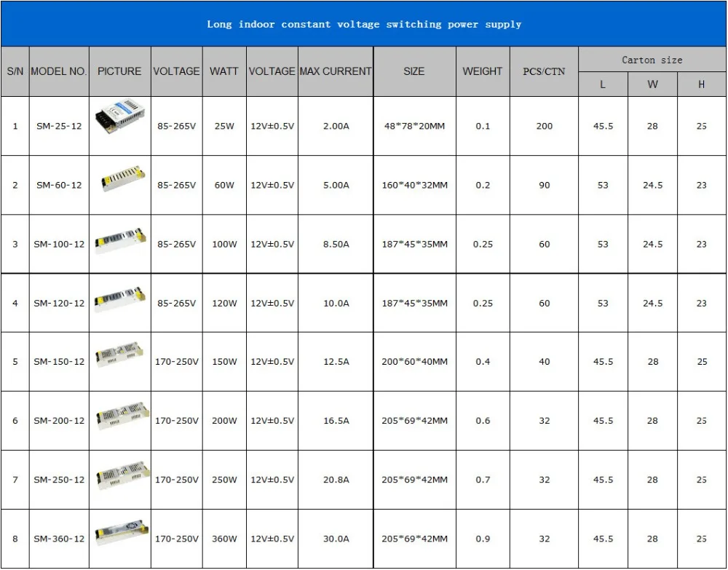Viewport: 728px width, 570px height.
Task: Select model cell 'SM-150-12'
Action: (x=59, y=362)
